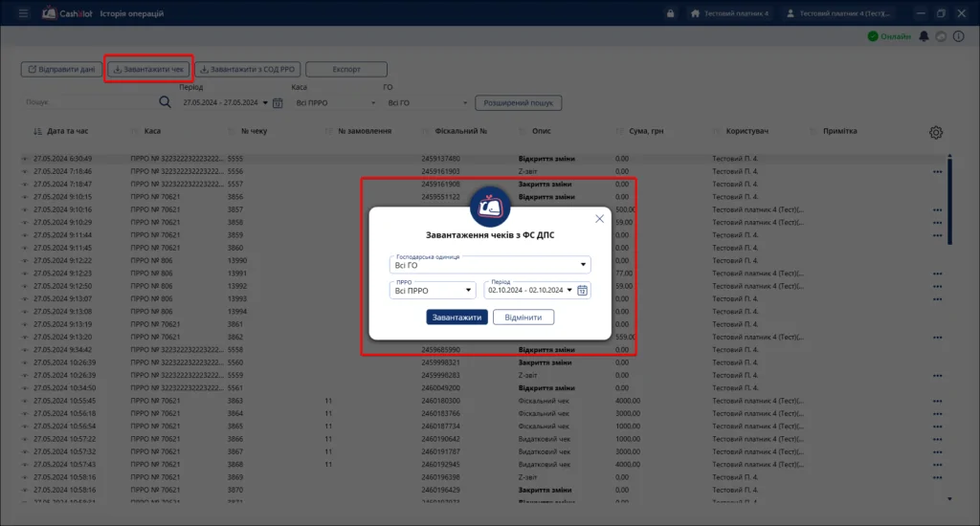Sort by Фіскальний № column header
The height and width of the screenshot is (526, 980).
[x=460, y=131]
